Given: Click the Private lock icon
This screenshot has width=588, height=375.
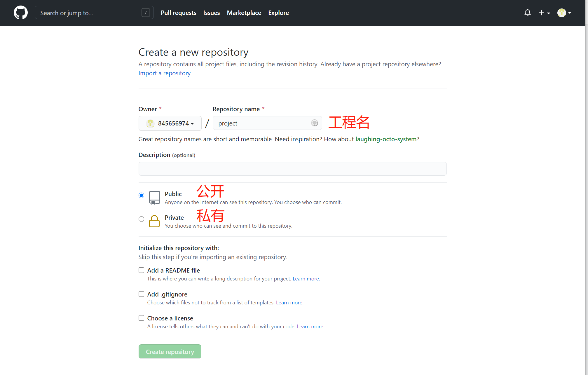Looking at the screenshot, I should pyautogui.click(x=154, y=221).
